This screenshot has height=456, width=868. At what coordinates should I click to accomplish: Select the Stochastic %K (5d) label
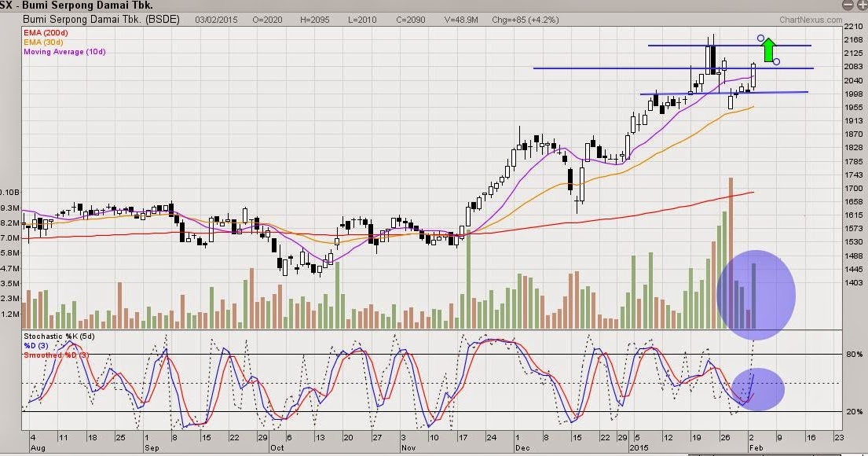59,336
